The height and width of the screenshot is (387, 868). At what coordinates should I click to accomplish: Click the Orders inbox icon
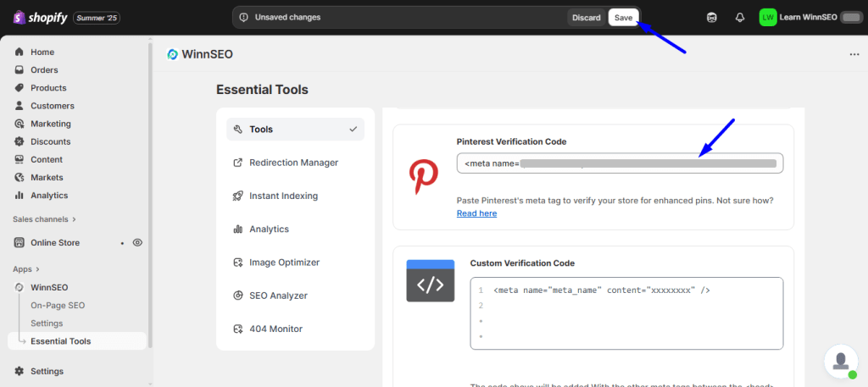click(19, 69)
